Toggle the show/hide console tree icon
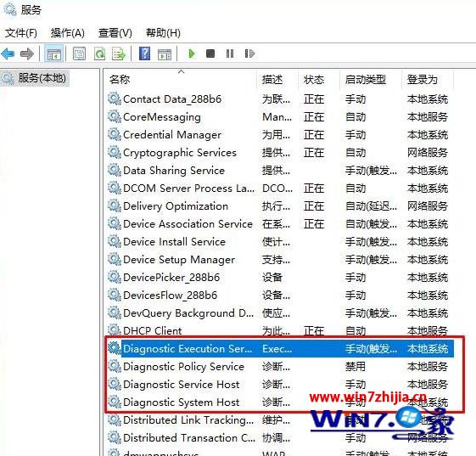Image resolution: width=476 pixels, height=456 pixels. (53, 54)
